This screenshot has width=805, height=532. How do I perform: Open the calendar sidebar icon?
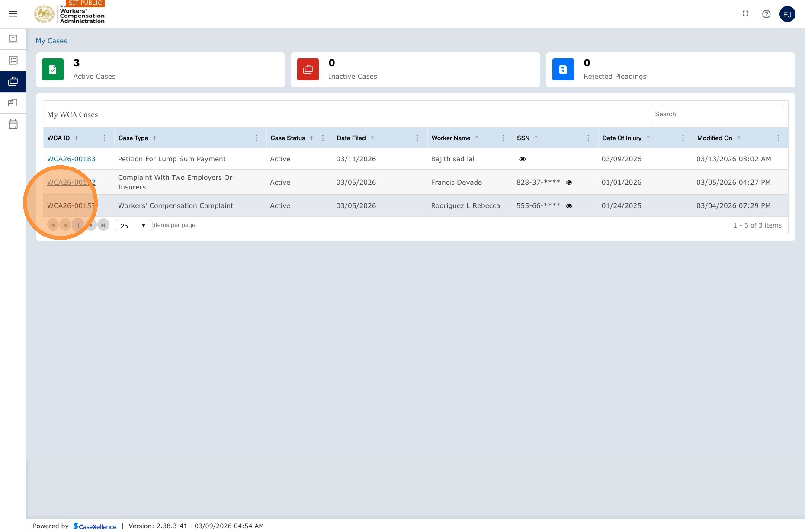click(13, 125)
